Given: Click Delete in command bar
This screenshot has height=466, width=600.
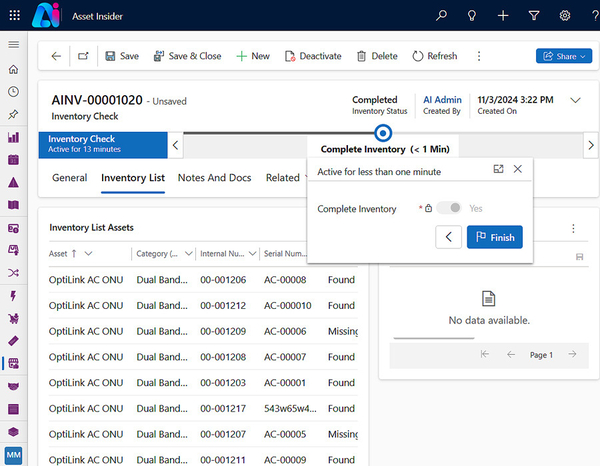Looking at the screenshot, I should (377, 56).
